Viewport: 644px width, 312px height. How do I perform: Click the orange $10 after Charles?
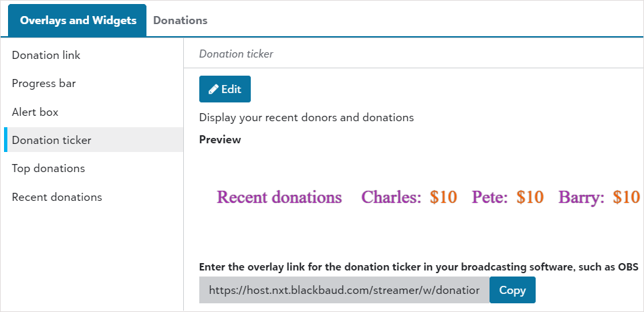(443, 198)
